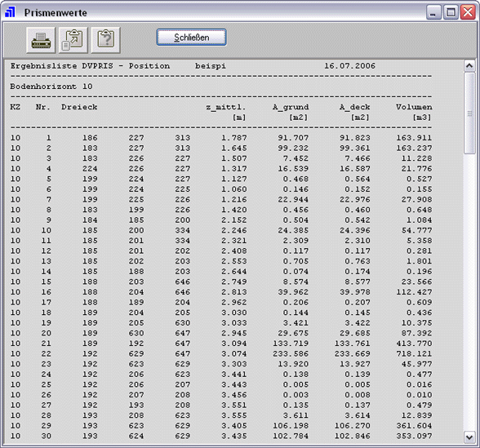Click the 'A_grund' column header
The height and width of the screenshot is (448, 480).
click(x=291, y=107)
